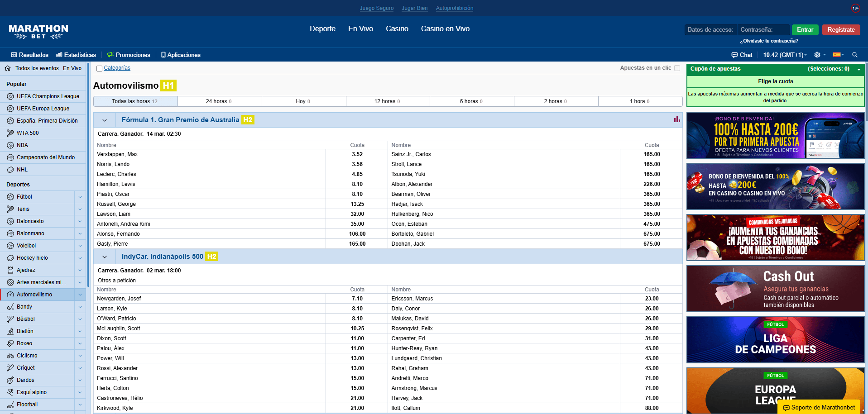868x414 pixels.
Task: Select the Todas las horas tab
Action: [135, 101]
